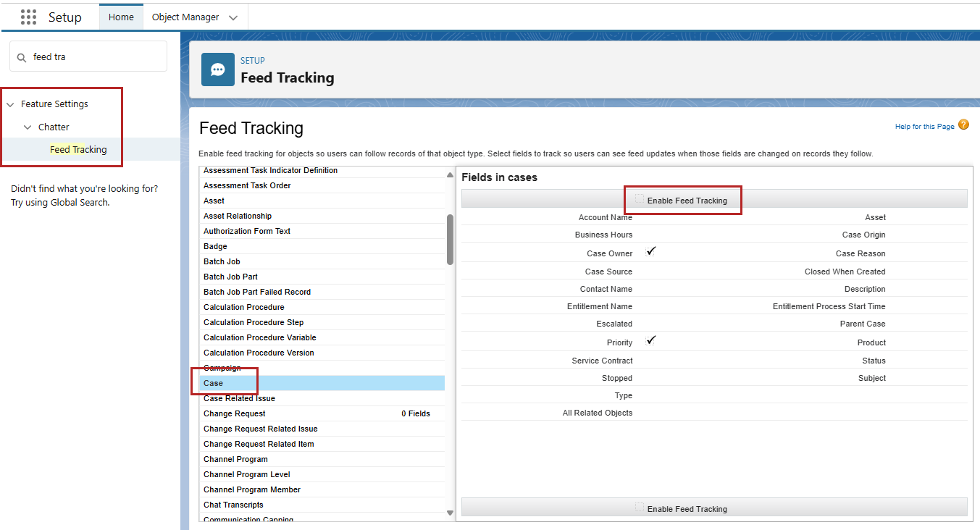Select Asset Relationship object
This screenshot has width=980, height=530.
point(322,216)
